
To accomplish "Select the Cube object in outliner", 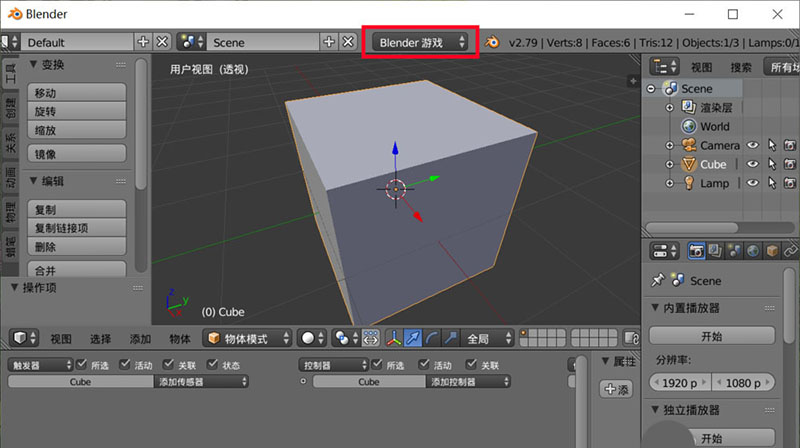I will tap(713, 164).
